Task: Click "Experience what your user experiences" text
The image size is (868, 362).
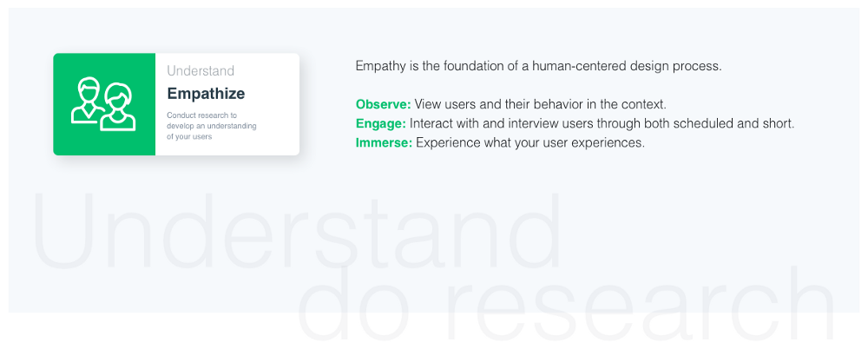Action: tap(530, 143)
